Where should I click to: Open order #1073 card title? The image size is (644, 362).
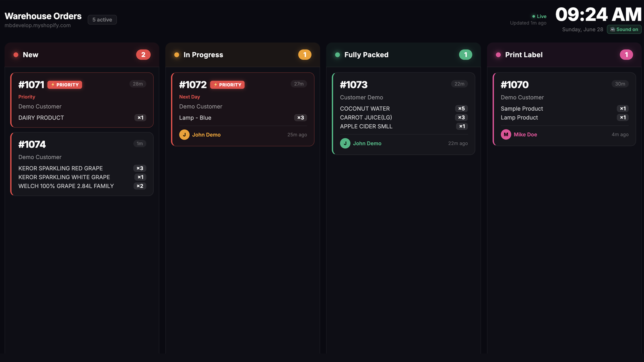tap(354, 85)
